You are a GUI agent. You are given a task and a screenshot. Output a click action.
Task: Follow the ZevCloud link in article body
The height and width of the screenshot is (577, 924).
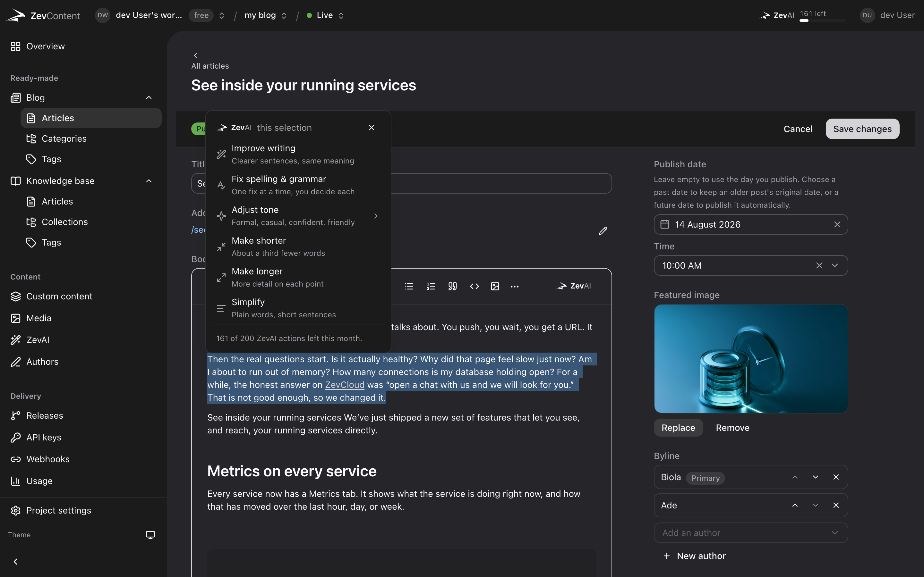coord(344,385)
